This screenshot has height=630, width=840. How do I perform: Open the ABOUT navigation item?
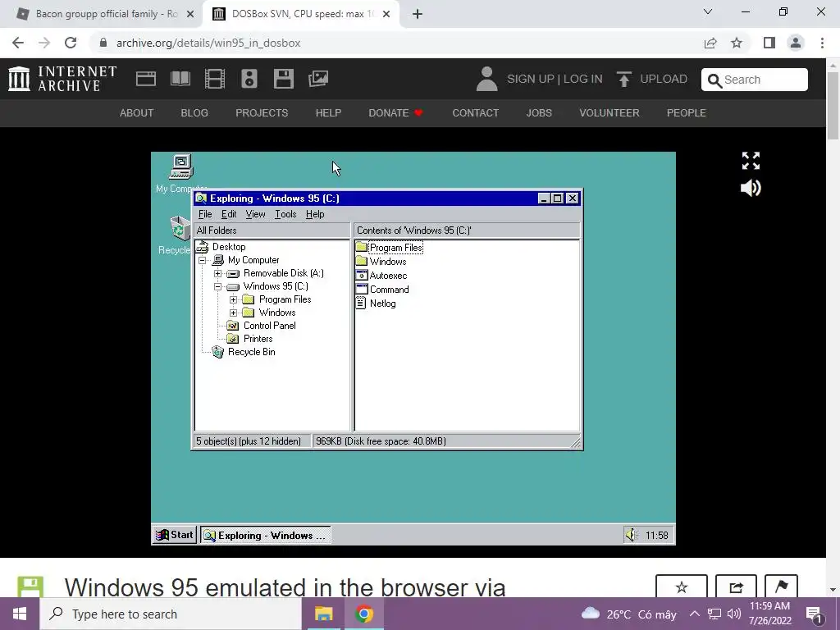click(x=137, y=113)
